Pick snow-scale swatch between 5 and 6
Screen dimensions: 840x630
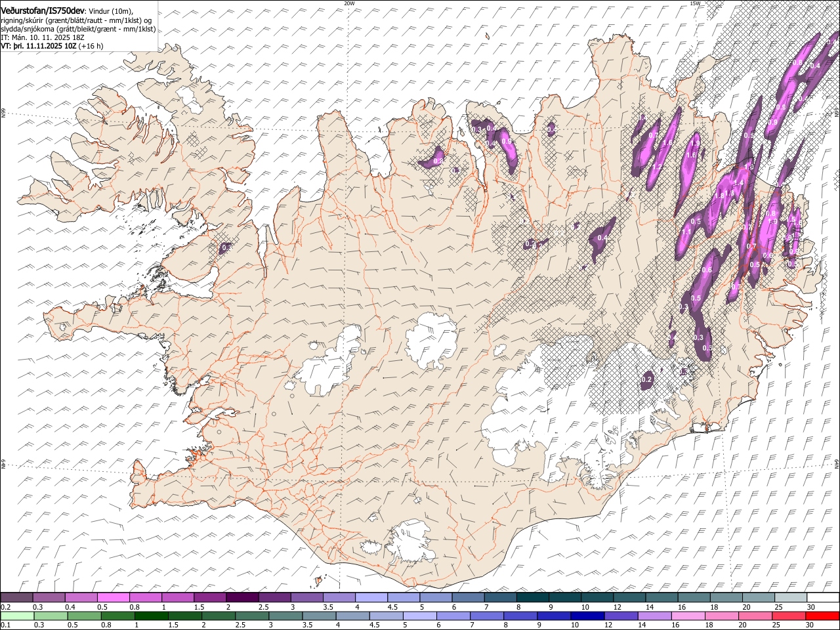[436, 597]
